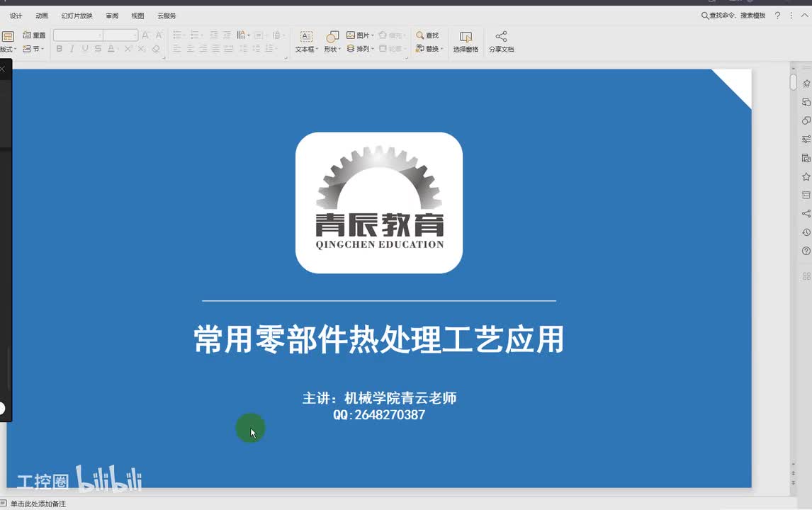Open the 云服务 (Cloud Services) tab
The width and height of the screenshot is (812, 510).
pyautogui.click(x=167, y=16)
